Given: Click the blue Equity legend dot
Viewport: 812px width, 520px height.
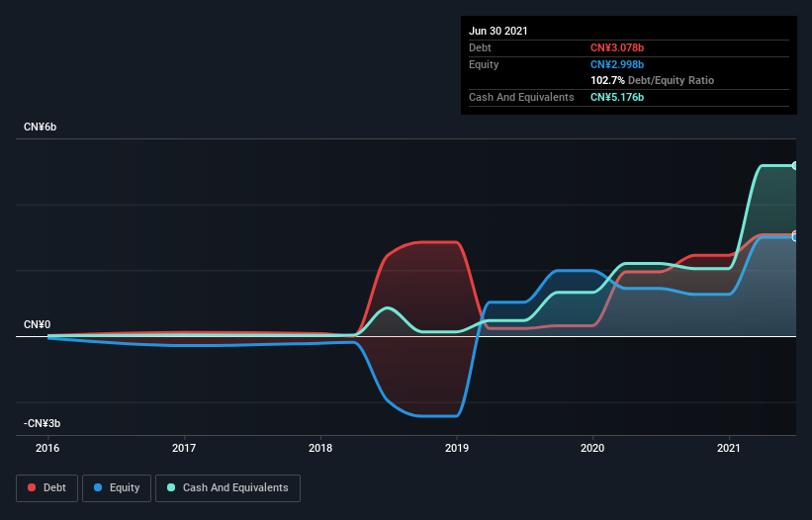Looking at the screenshot, I should [x=98, y=487].
